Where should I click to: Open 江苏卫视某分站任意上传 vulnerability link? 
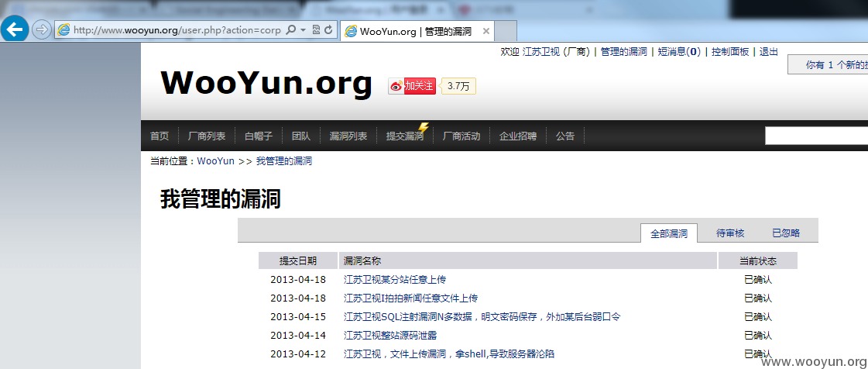[x=395, y=279]
